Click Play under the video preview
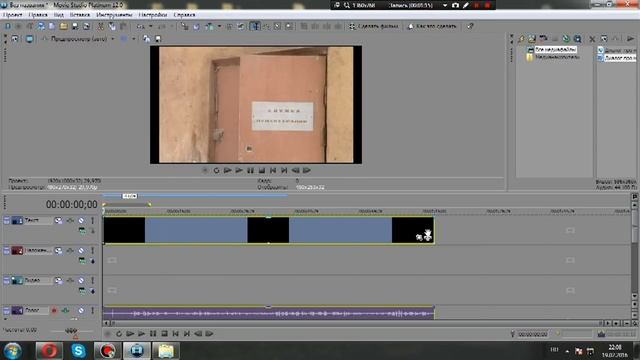The image size is (640, 360). coord(239,171)
